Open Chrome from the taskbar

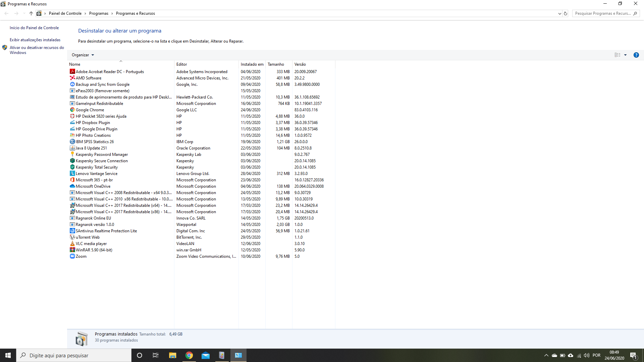(x=189, y=355)
